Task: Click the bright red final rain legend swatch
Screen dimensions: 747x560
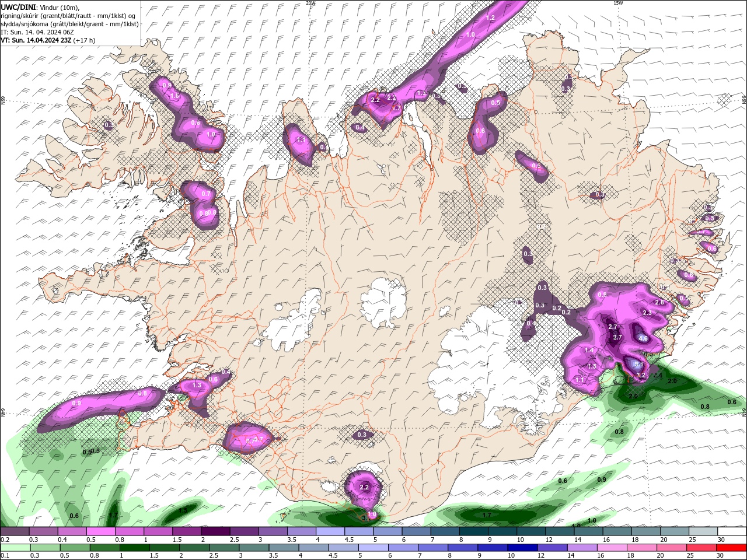Action: tap(732, 548)
